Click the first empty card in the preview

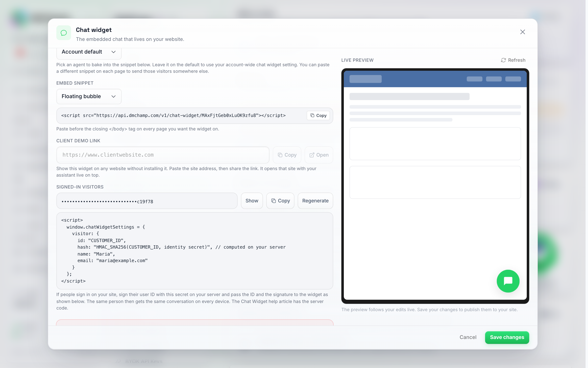click(x=435, y=144)
